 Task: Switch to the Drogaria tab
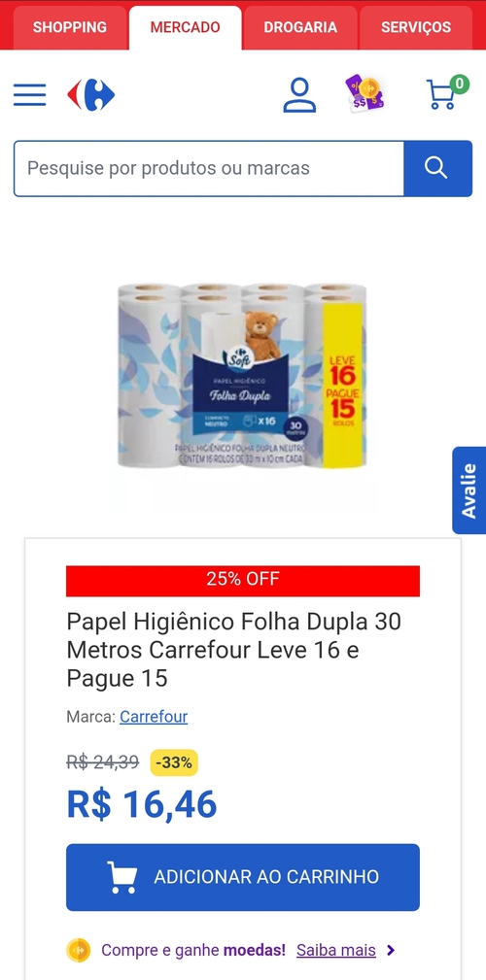click(x=300, y=27)
